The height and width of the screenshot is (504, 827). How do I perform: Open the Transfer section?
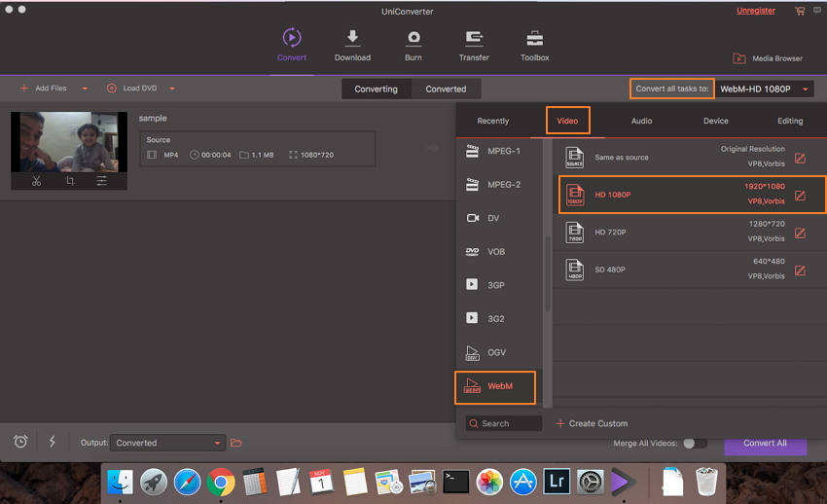tap(474, 45)
